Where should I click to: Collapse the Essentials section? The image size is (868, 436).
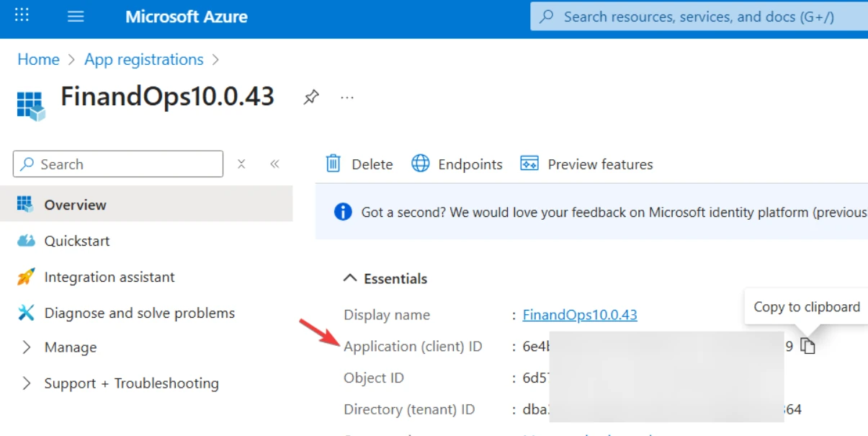(385, 279)
